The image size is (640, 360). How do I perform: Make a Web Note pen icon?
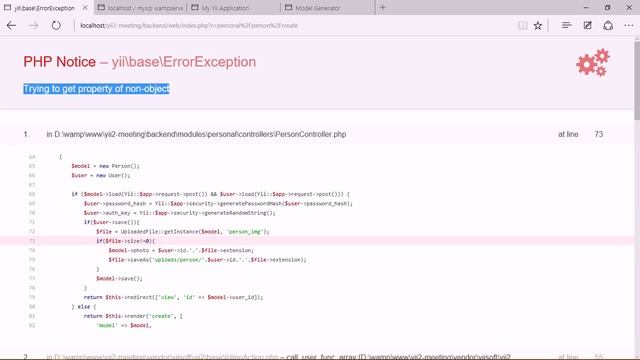point(587,25)
